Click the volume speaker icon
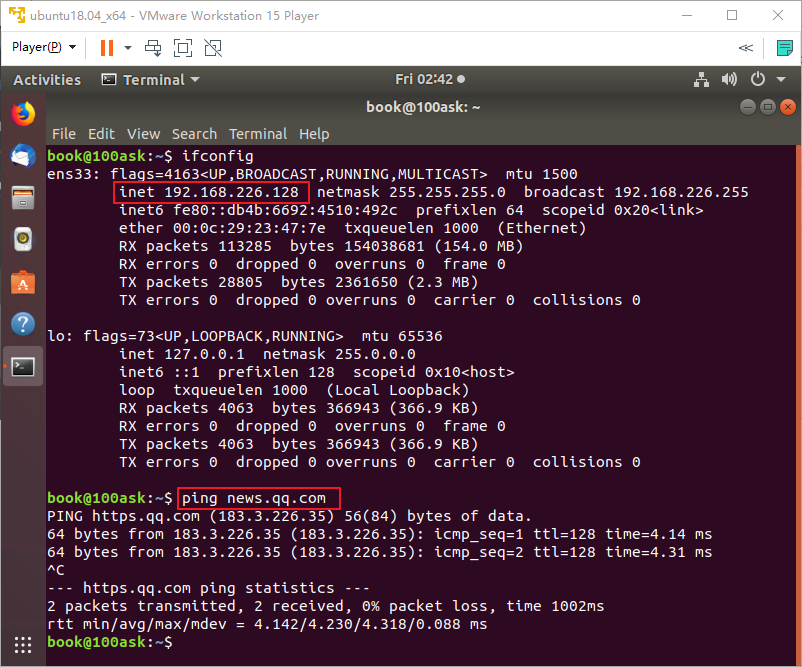Image resolution: width=802 pixels, height=667 pixels. 729,79
